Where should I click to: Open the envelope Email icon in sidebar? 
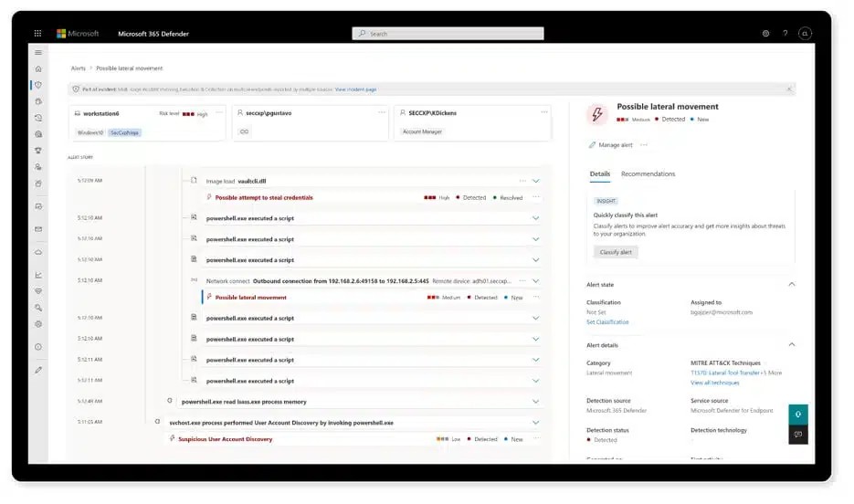(x=38, y=229)
